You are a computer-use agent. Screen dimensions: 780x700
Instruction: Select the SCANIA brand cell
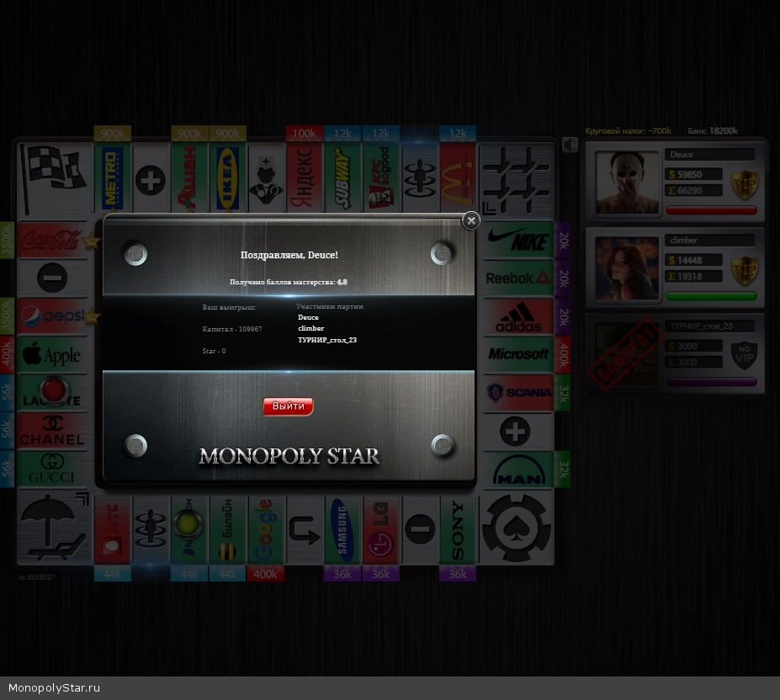pyautogui.click(x=517, y=393)
